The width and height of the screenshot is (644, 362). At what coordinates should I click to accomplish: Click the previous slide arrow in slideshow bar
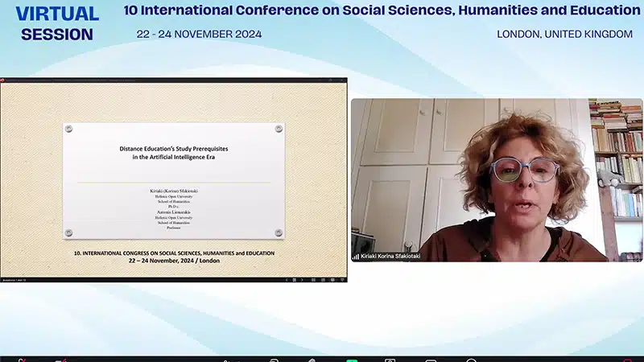pyautogui.click(x=287, y=279)
